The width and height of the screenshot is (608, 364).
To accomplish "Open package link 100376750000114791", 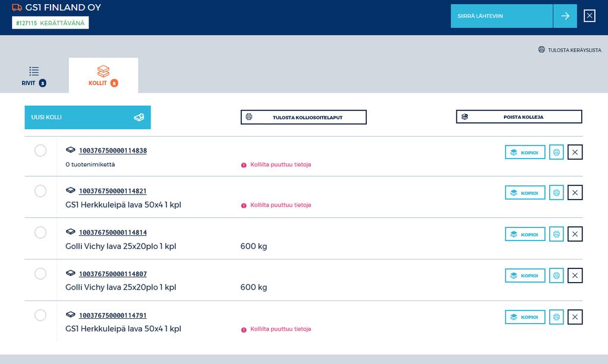I will pos(113,315).
